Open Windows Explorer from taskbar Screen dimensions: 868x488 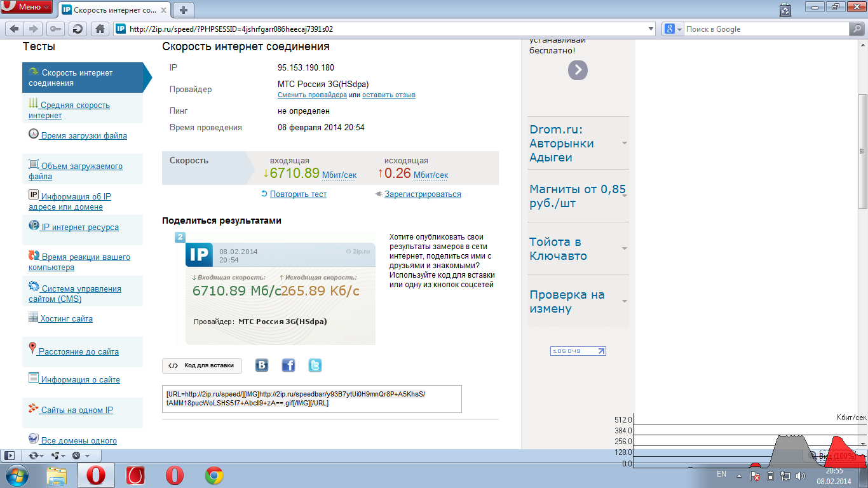point(57,475)
